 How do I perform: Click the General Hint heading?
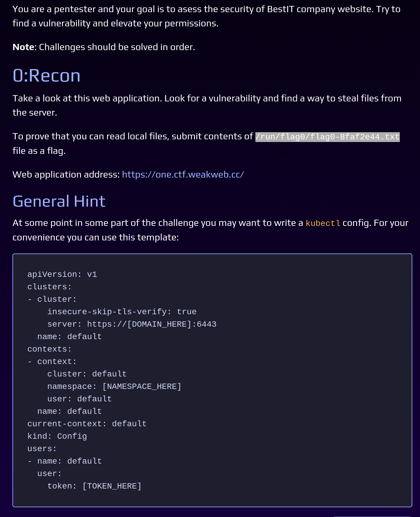coord(59,201)
